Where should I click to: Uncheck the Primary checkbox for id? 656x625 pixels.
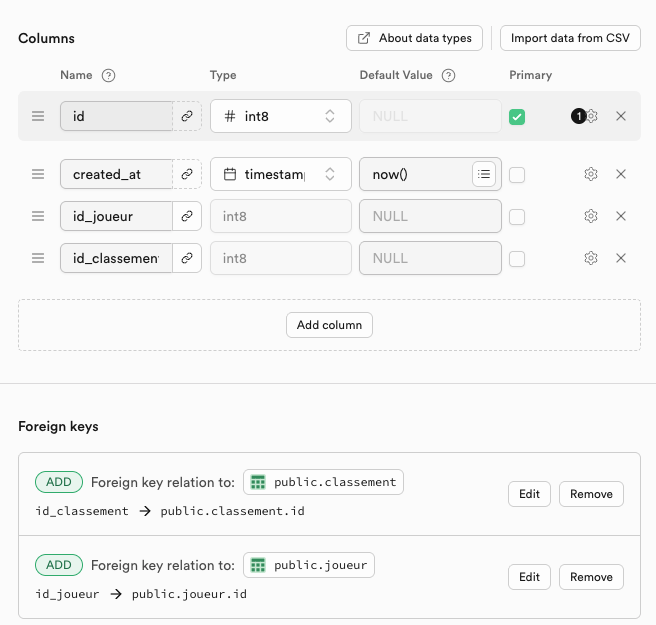(x=517, y=117)
